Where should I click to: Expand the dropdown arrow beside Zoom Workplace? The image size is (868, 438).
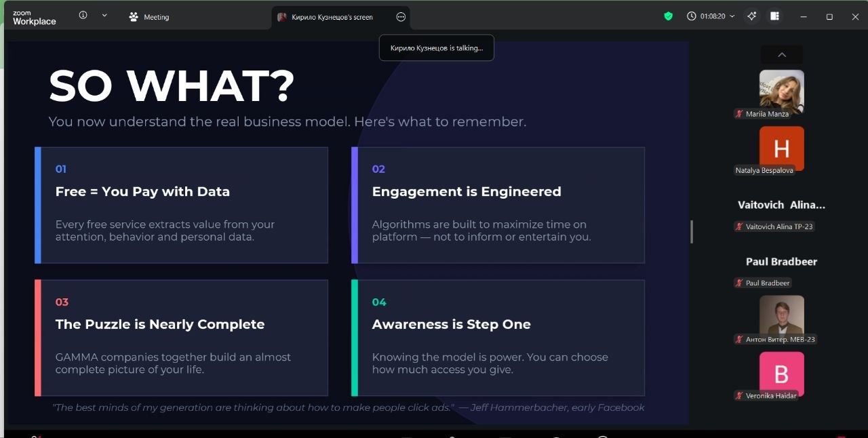[x=104, y=16]
